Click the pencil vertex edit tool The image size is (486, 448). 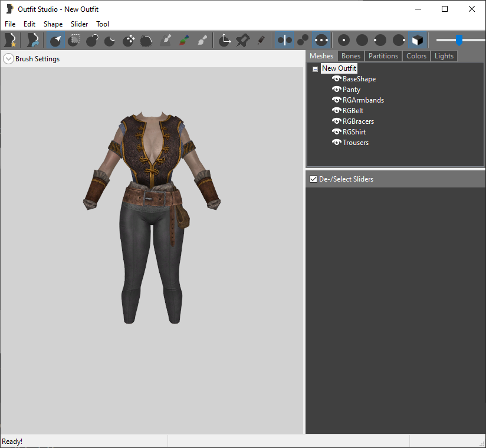(261, 40)
